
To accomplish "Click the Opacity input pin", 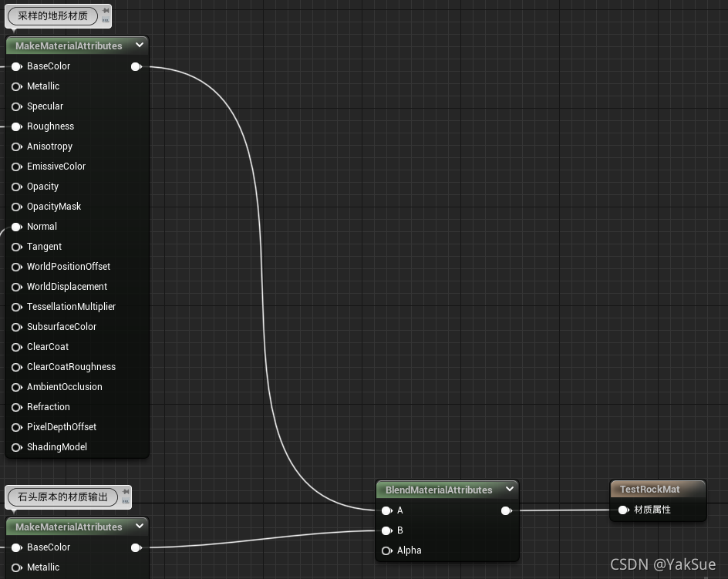I will 17,187.
